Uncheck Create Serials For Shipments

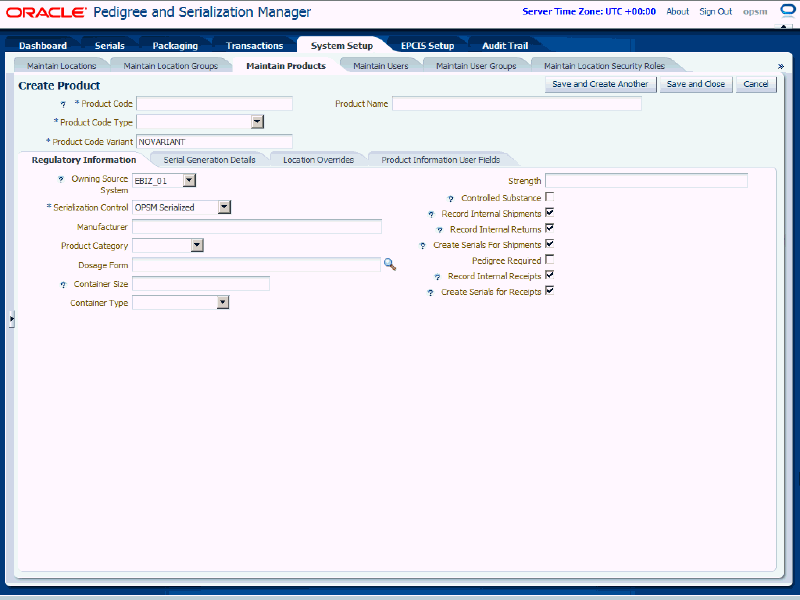tap(549, 244)
